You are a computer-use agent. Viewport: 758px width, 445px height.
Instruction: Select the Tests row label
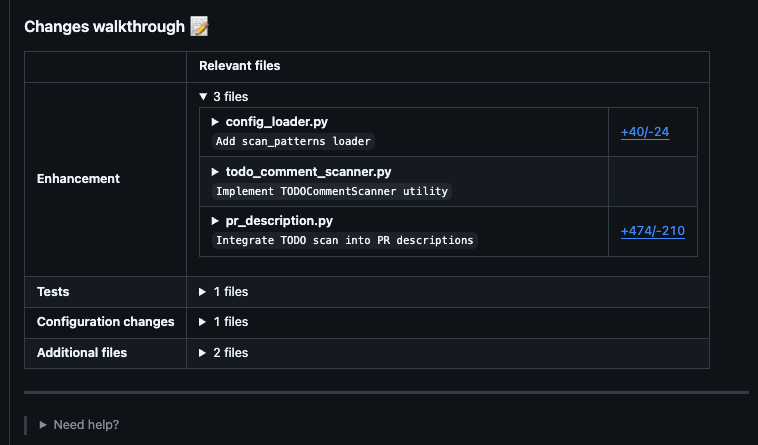[53, 292]
